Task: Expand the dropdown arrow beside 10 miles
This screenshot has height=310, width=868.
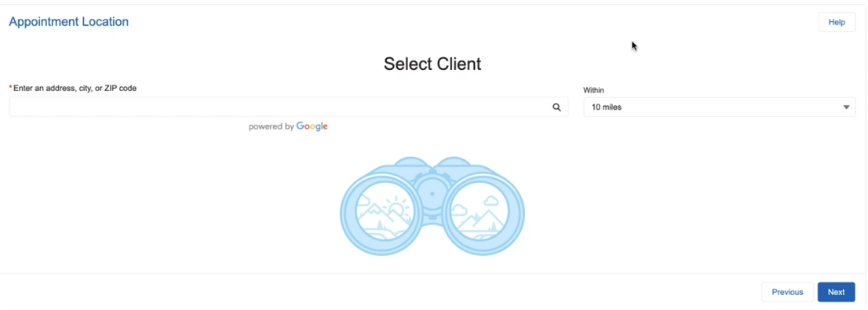Action: click(x=846, y=108)
